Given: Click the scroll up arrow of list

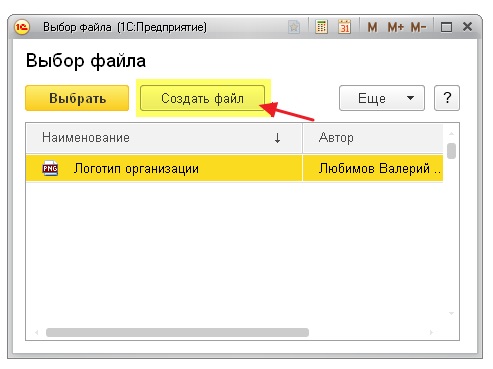Looking at the screenshot, I should coord(451,134).
